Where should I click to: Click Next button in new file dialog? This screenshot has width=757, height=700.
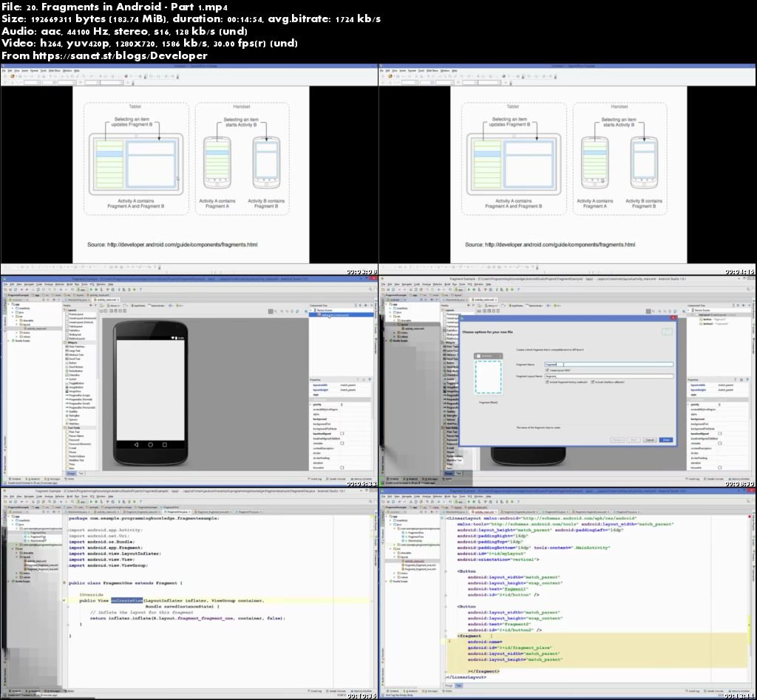coord(634,440)
